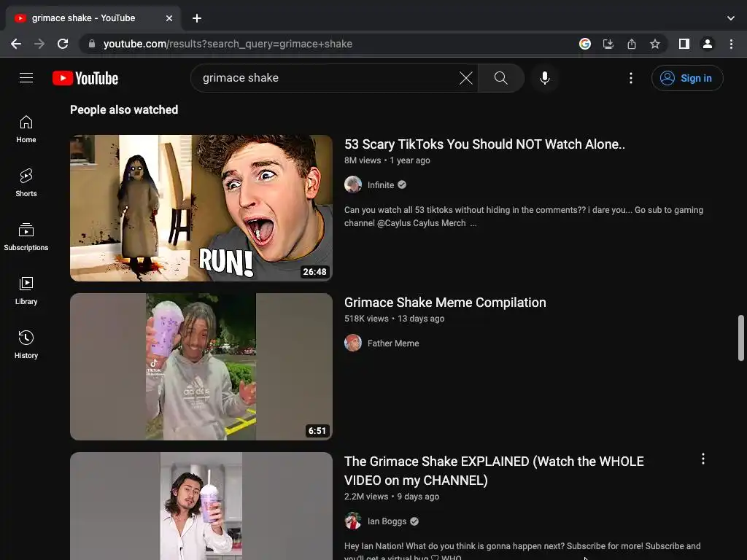Play the 6:51 Grimace Shake compilation thumbnail
747x560 pixels.
201,367
